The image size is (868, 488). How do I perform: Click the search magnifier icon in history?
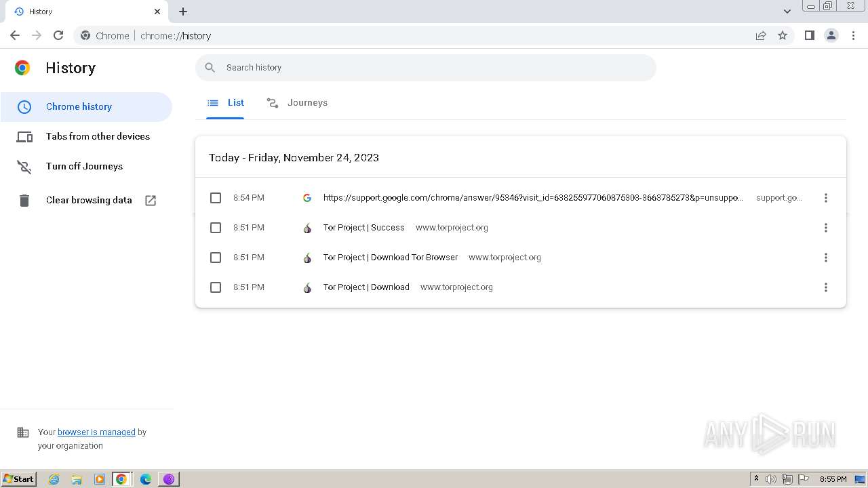click(x=210, y=67)
